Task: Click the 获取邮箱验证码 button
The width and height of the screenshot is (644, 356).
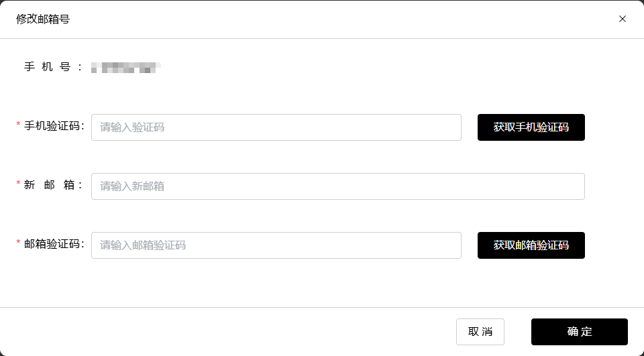Action: click(531, 245)
